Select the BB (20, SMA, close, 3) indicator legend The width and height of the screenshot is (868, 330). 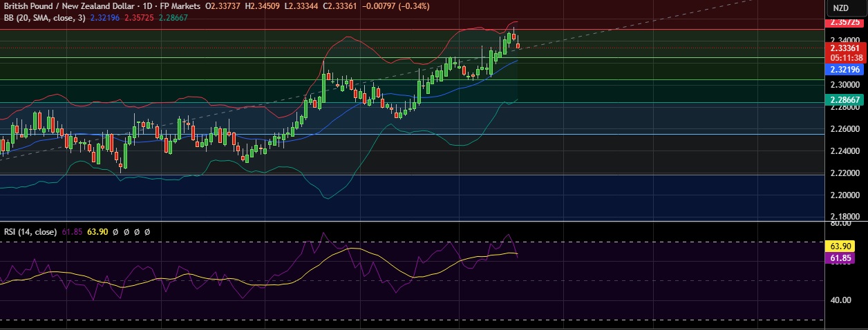tap(44, 18)
